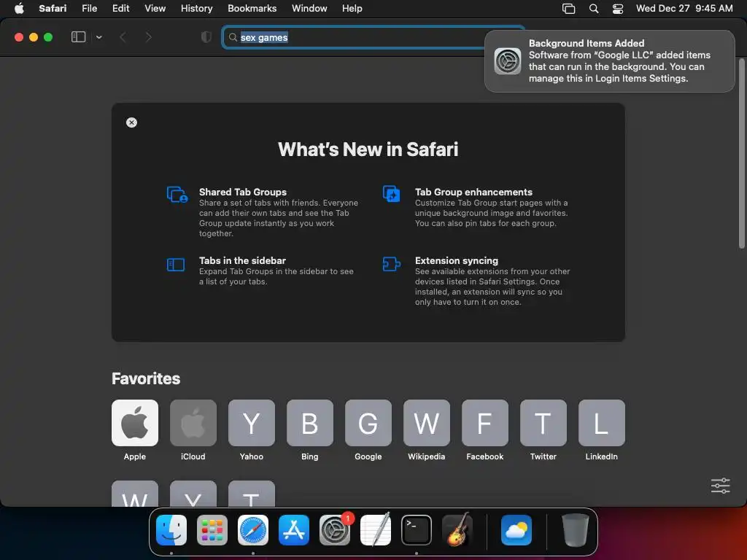Screen dimensions: 747x560
Task: Open the Yahoo favorite tile
Action: point(252,423)
